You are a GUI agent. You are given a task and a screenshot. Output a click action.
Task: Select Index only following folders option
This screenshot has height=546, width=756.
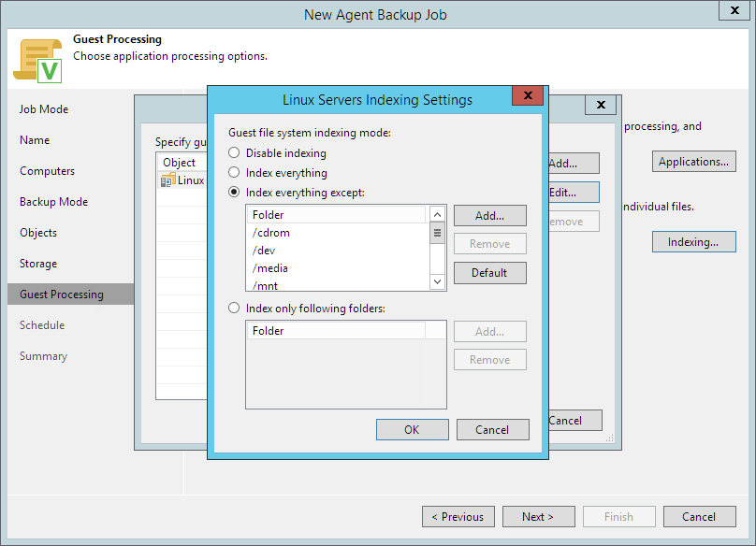[234, 309]
